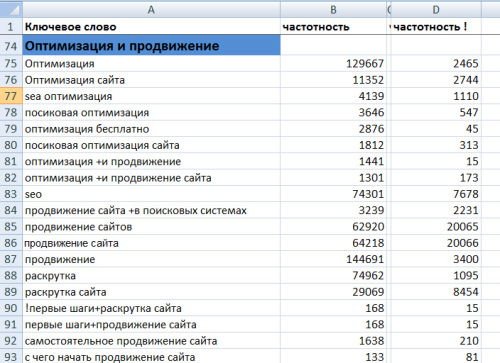Select cell with value 20066
This screenshot has width=500, height=363.
click(436, 243)
